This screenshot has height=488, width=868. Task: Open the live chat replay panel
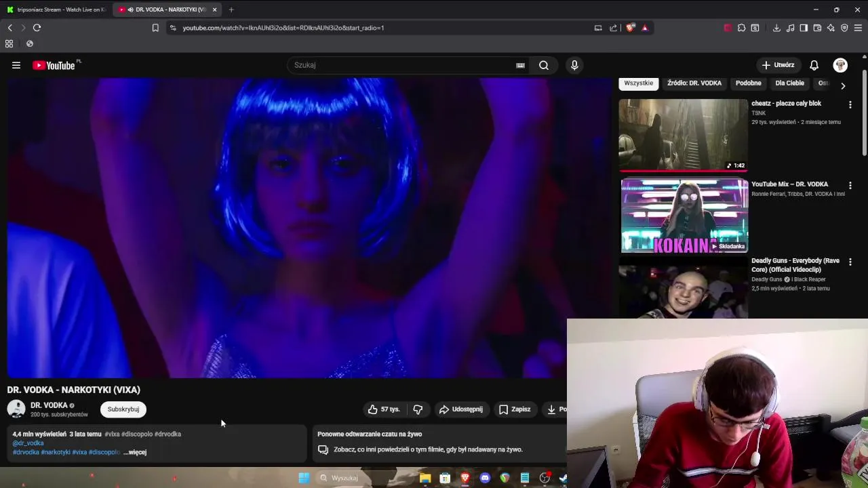click(x=439, y=443)
